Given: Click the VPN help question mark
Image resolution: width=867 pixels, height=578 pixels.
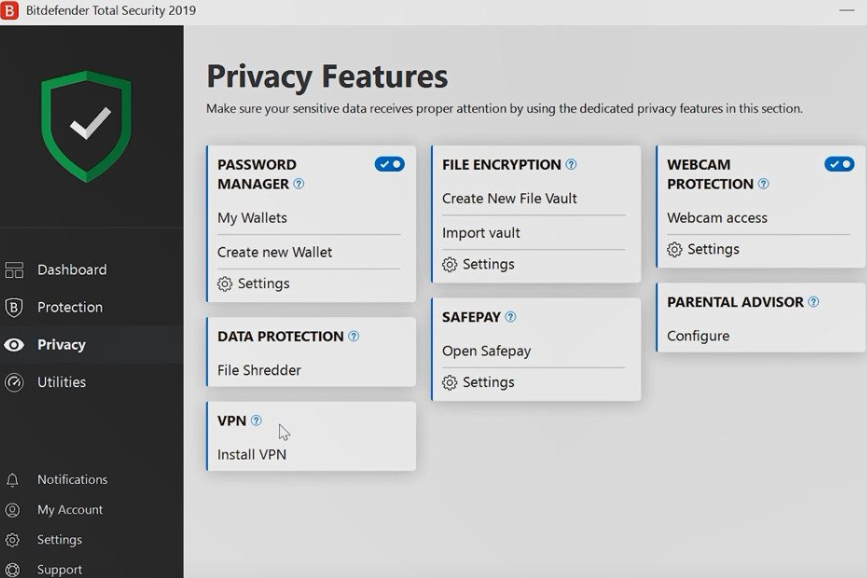Looking at the screenshot, I should [257, 420].
